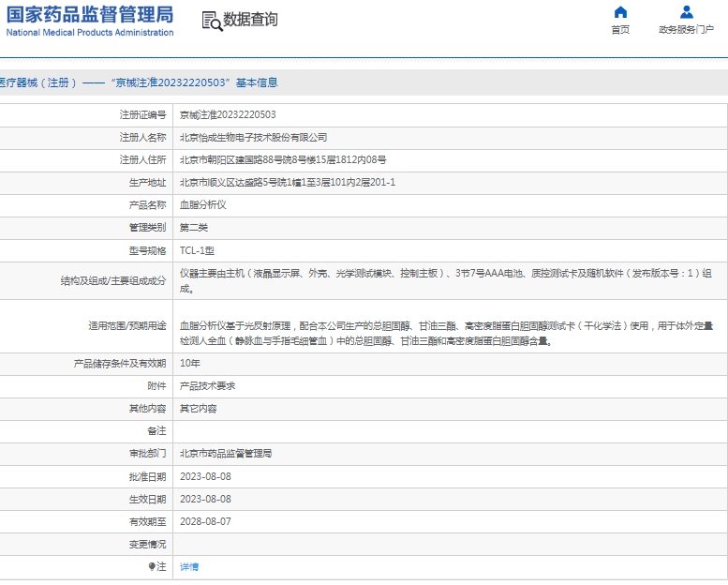Open the 政务服务门户 user icon
This screenshot has height=585, width=728.
[x=686, y=12]
